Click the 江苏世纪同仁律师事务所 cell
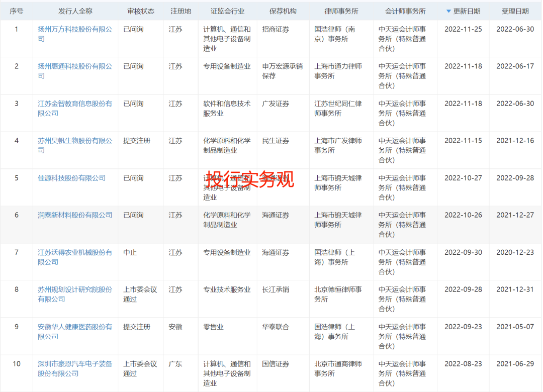Image resolution: width=543 pixels, height=392 pixels. 338,109
